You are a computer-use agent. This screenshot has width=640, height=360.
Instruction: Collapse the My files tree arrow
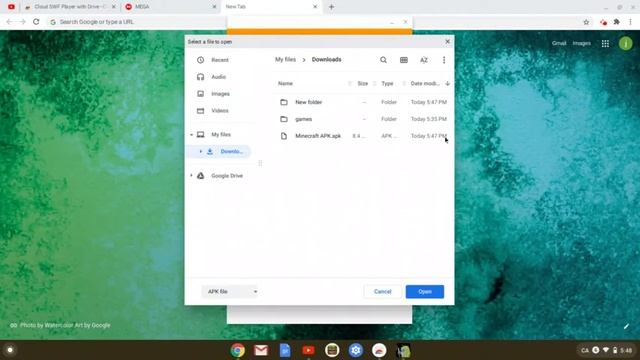pyautogui.click(x=191, y=135)
